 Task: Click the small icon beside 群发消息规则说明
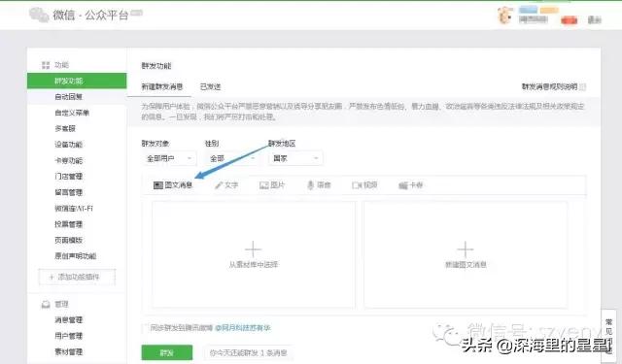tap(582, 86)
